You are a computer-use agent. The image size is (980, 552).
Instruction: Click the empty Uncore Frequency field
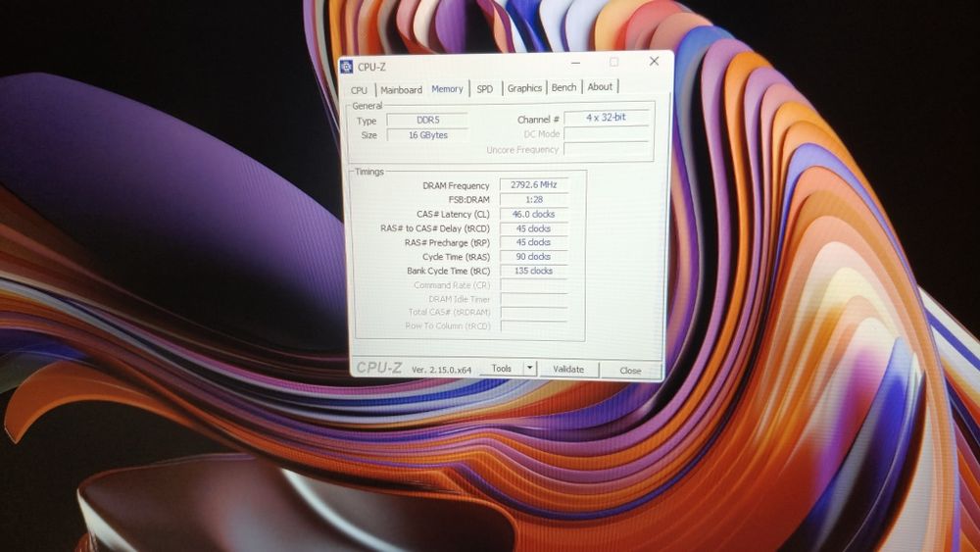(607, 149)
